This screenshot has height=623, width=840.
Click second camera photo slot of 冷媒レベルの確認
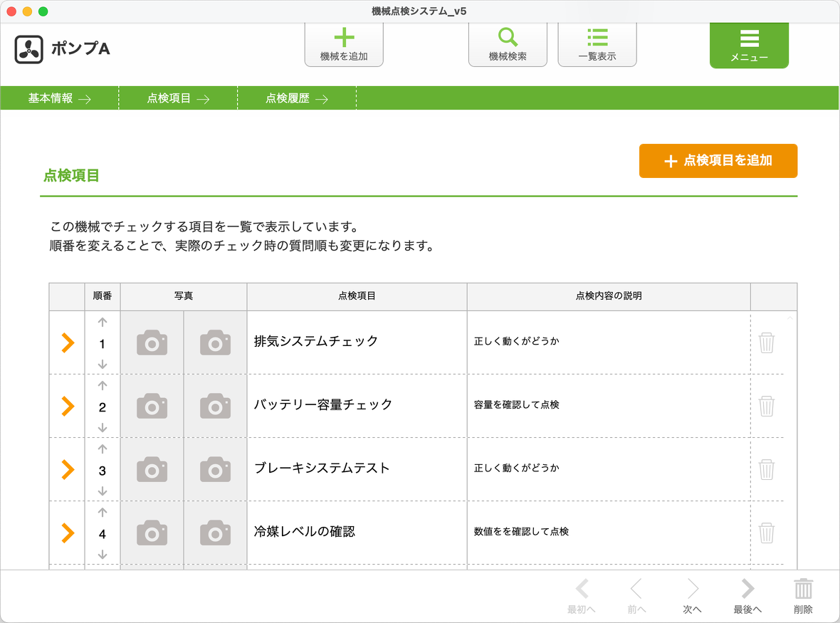[x=215, y=533]
